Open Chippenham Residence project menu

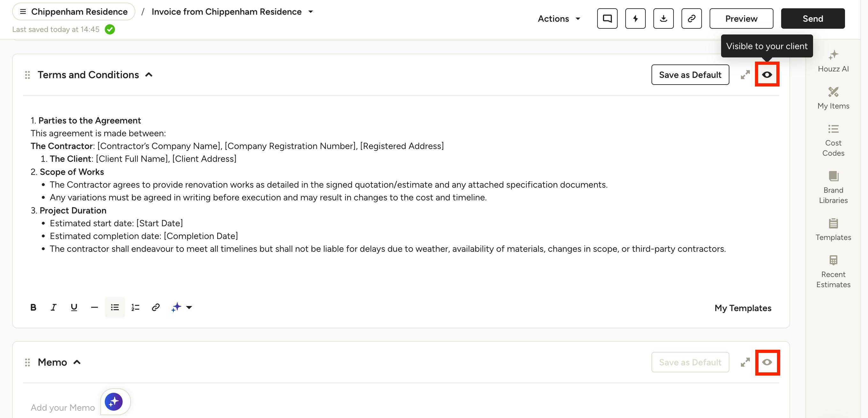coord(73,11)
